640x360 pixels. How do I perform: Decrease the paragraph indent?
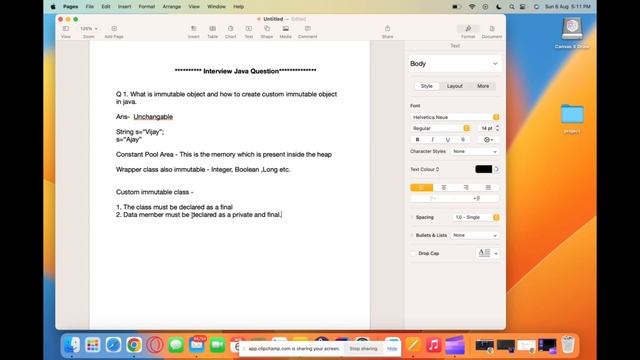(433, 198)
